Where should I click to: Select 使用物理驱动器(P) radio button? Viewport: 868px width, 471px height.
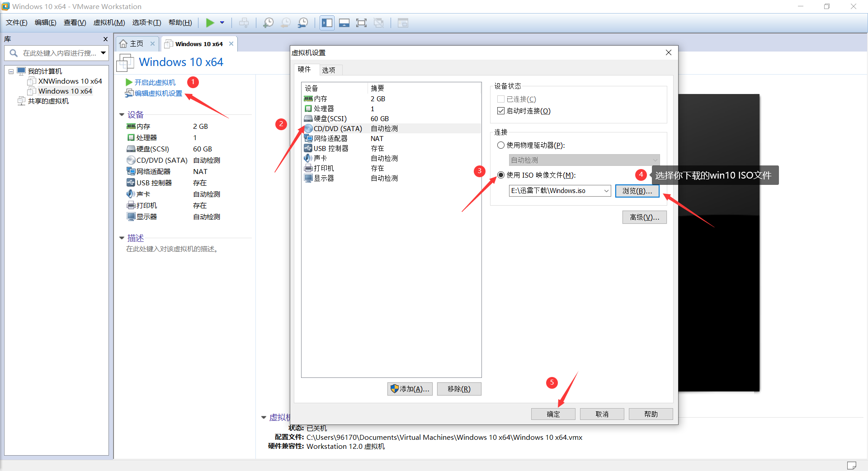click(x=501, y=145)
